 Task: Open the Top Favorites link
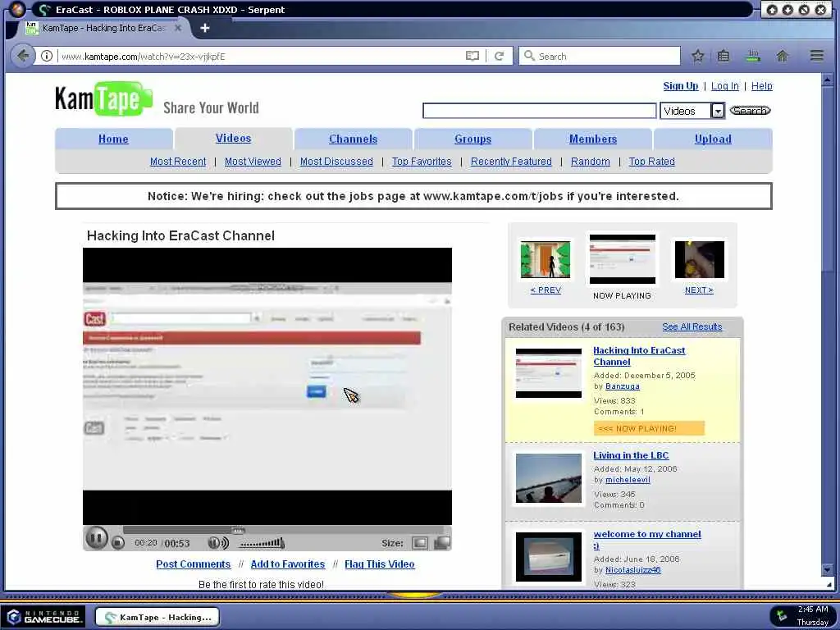click(422, 162)
